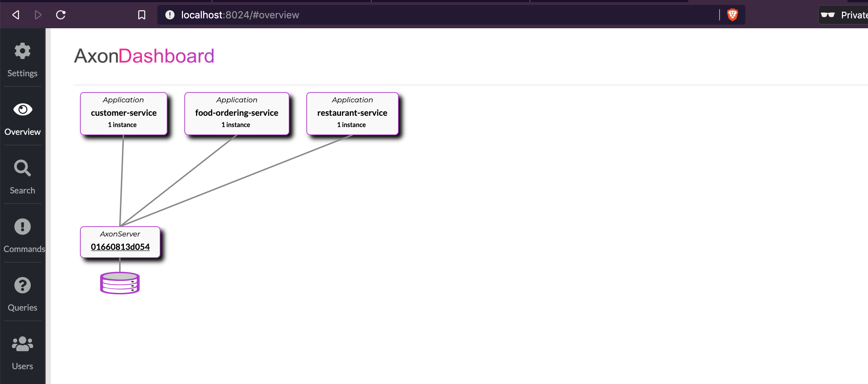The height and width of the screenshot is (384, 868).
Task: Bookmark this page with the bookmark icon
Action: point(141,15)
